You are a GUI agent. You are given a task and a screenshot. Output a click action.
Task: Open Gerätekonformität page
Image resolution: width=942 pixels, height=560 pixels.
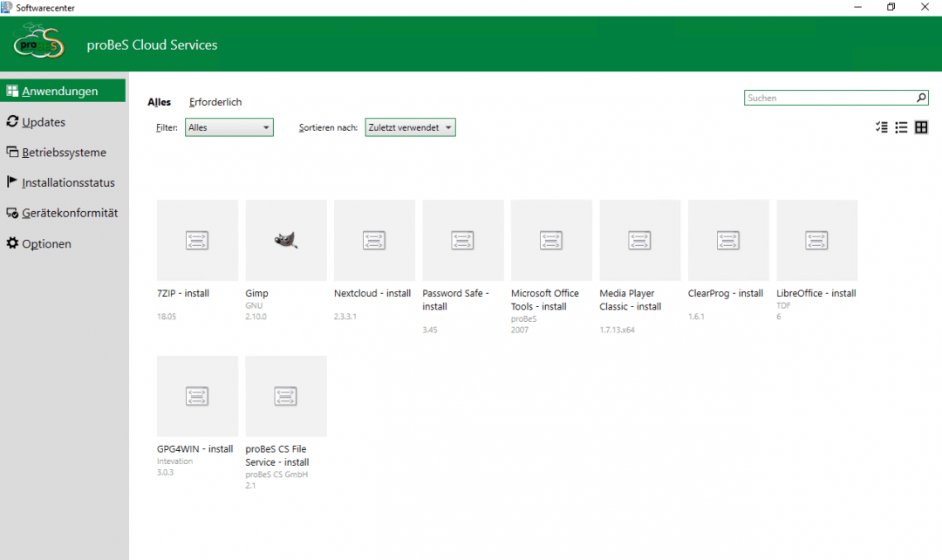[x=63, y=214]
